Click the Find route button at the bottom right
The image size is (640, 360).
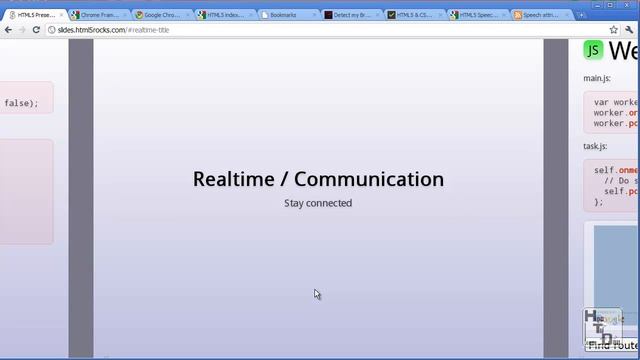click(612, 346)
